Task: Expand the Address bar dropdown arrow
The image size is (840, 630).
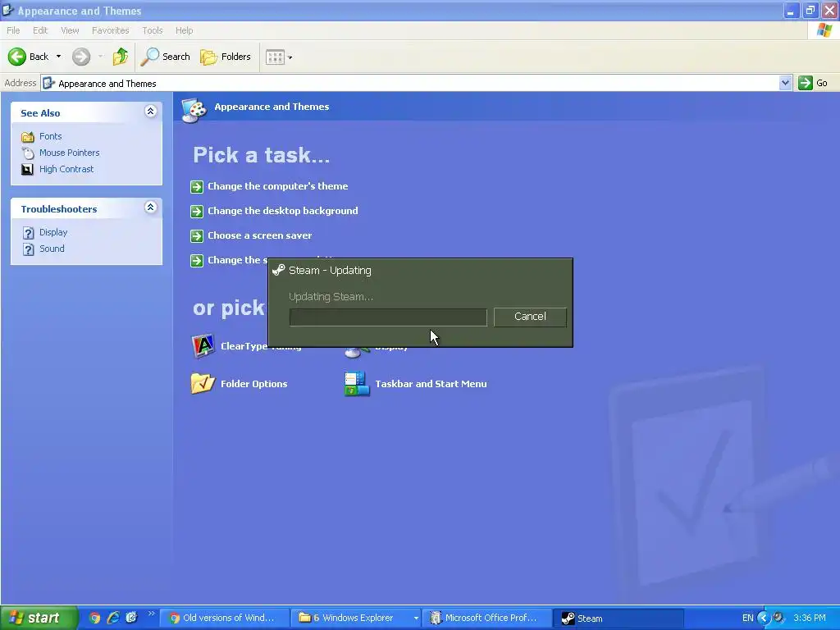Action: (785, 83)
